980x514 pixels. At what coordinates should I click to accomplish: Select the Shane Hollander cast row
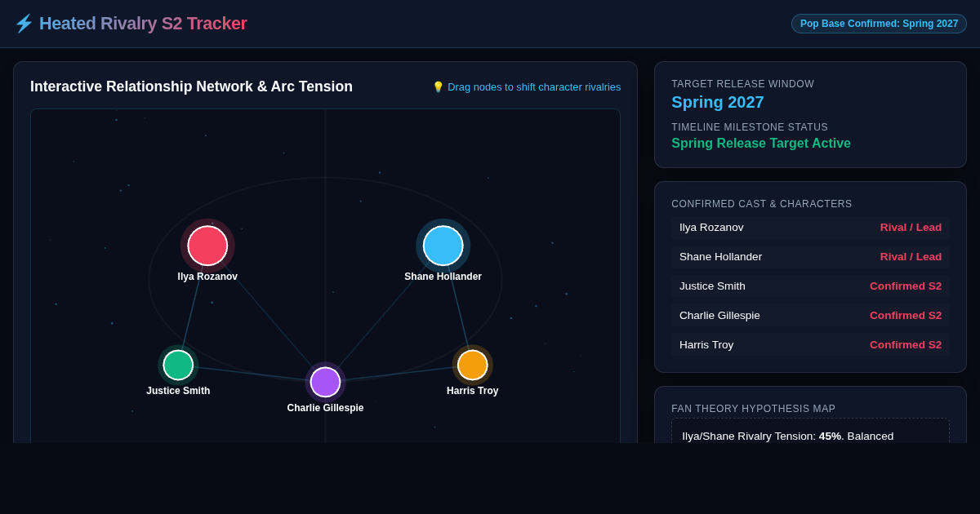pyautogui.click(x=810, y=257)
